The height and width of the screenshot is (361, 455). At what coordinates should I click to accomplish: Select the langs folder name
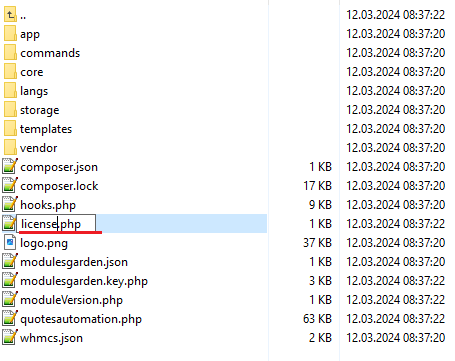[34, 91]
